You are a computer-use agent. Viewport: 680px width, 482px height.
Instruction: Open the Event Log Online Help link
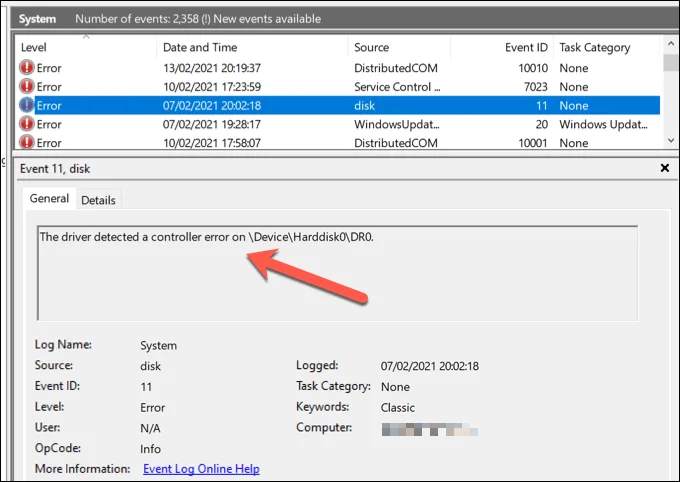click(x=201, y=468)
